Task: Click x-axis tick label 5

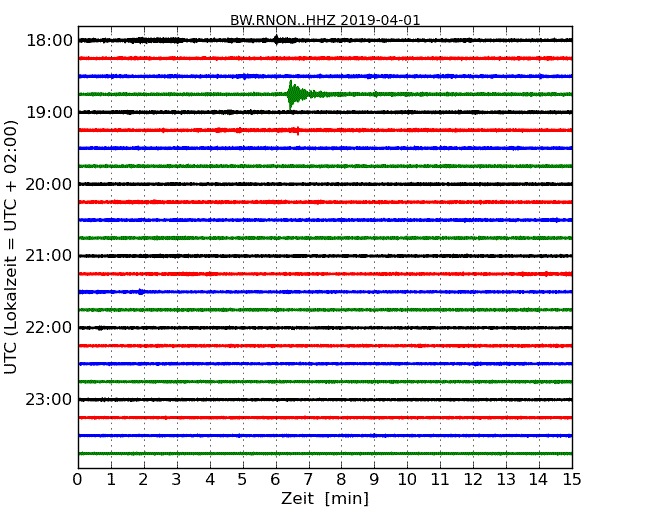Action: point(243,479)
